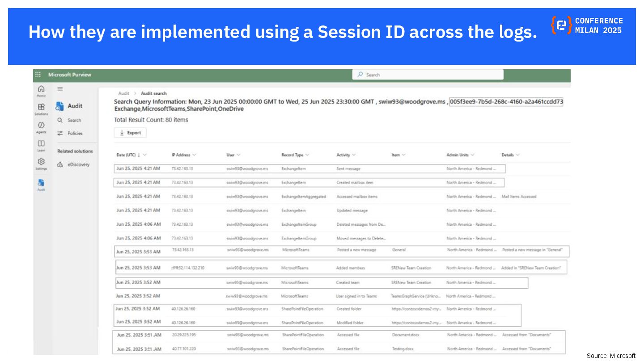Select the Created folder row
This screenshot has width=644, height=362.
(318, 309)
